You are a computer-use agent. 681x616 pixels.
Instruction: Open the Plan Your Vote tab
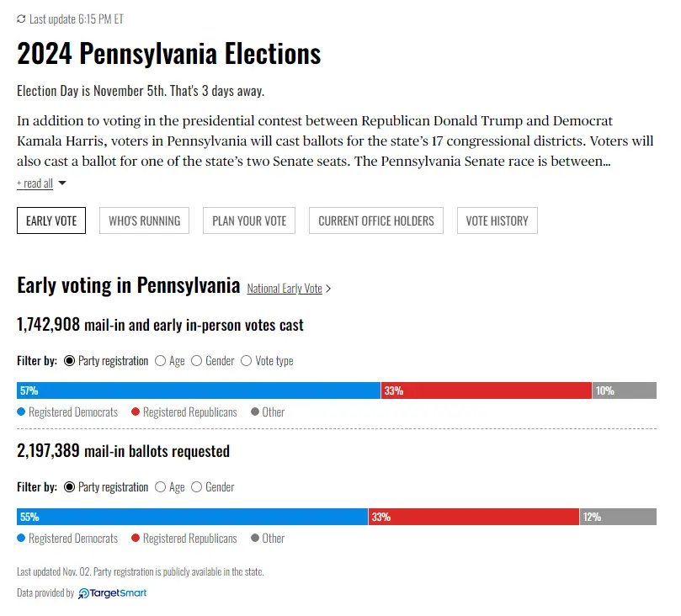[x=249, y=220]
